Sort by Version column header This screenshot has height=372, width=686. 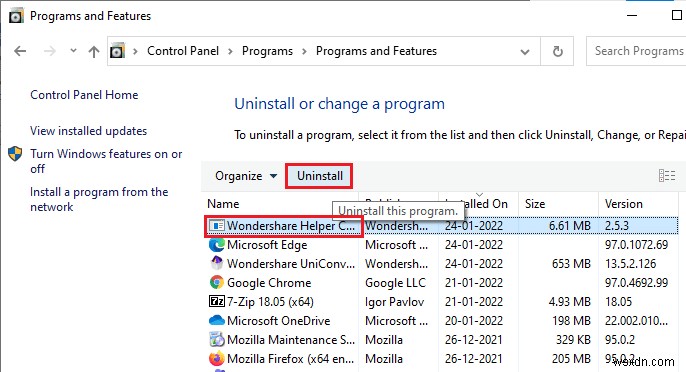pos(623,204)
